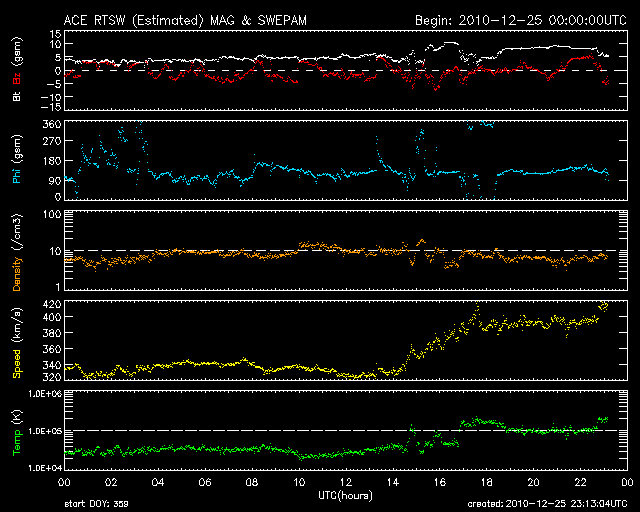The image size is (640, 512).
Task: Click the '08' hour tick label
Action: pyautogui.click(x=252, y=482)
